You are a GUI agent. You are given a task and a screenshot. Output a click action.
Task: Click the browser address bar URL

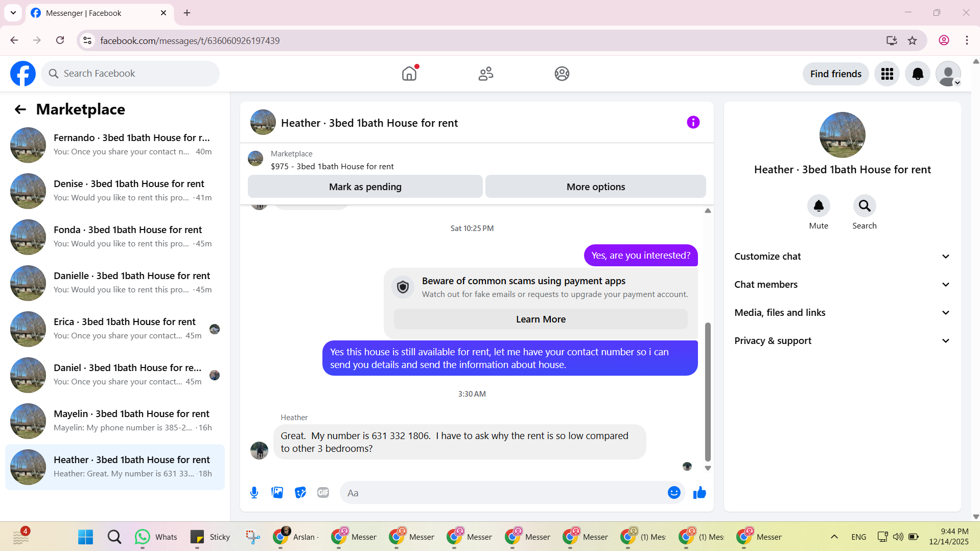coord(190,40)
